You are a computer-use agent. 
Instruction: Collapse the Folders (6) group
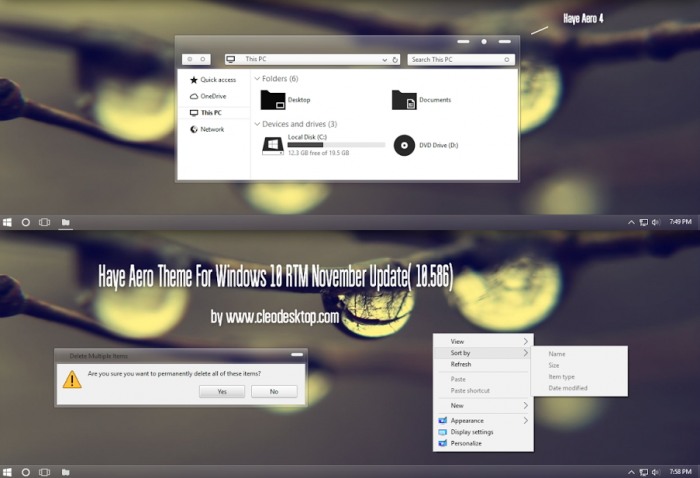[x=257, y=79]
